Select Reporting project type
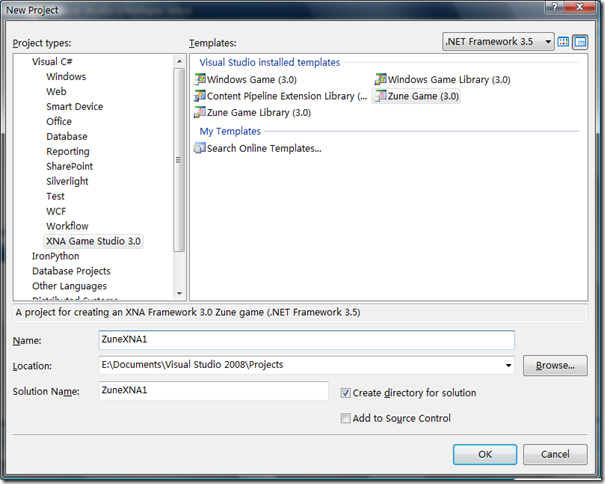The width and height of the screenshot is (605, 484). click(68, 151)
